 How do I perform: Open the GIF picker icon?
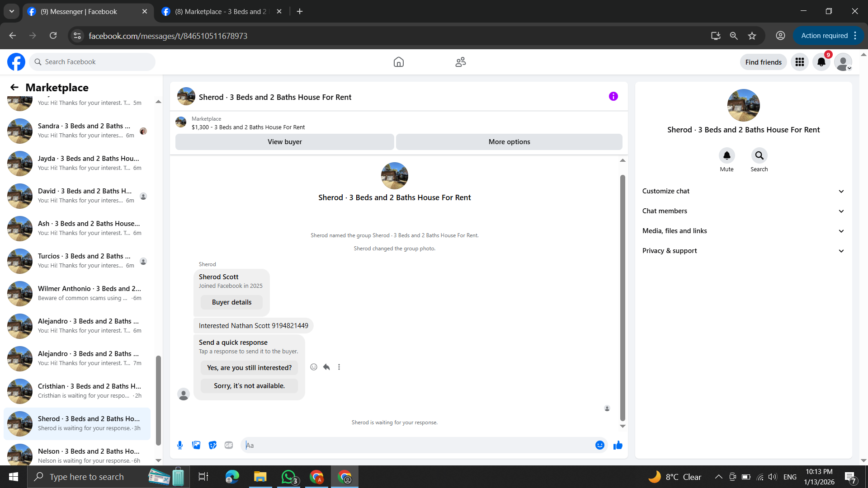point(229,445)
